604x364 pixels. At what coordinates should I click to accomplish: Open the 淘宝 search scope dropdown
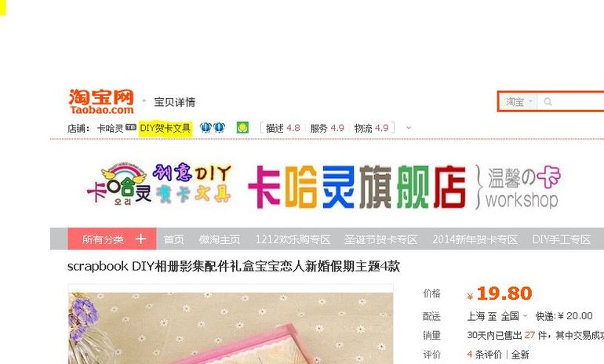[x=518, y=102]
